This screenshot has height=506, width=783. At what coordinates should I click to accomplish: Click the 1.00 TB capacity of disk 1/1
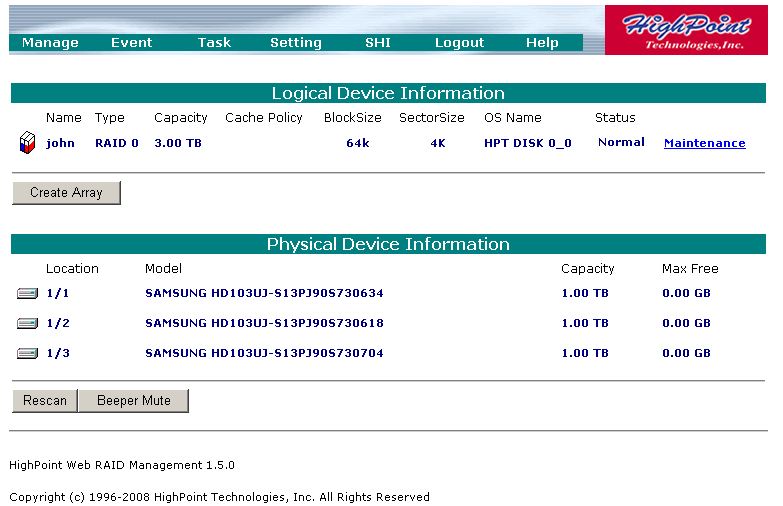coord(585,293)
